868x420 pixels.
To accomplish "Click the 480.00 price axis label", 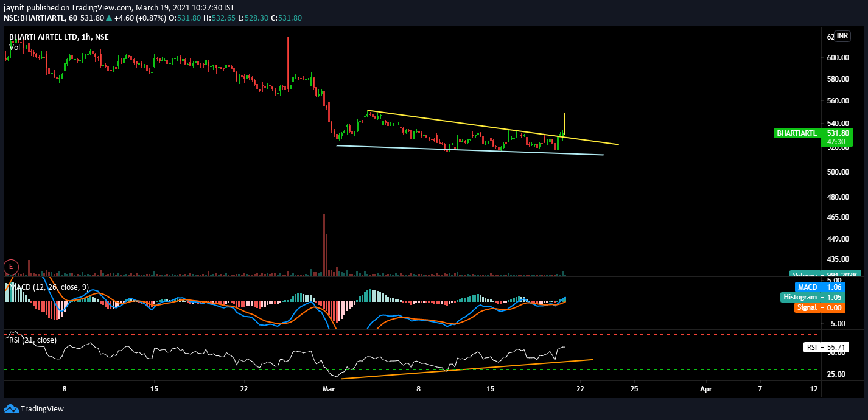I will click(837, 197).
